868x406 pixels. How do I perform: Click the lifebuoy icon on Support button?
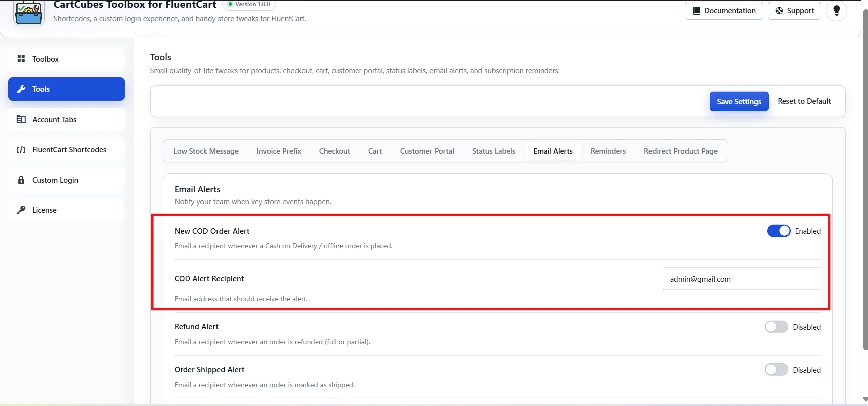pyautogui.click(x=779, y=11)
